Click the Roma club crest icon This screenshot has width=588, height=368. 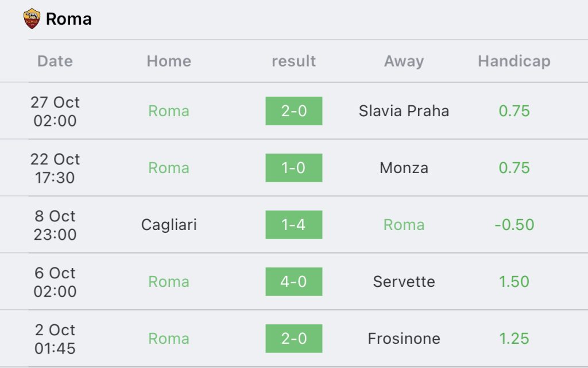pos(32,19)
